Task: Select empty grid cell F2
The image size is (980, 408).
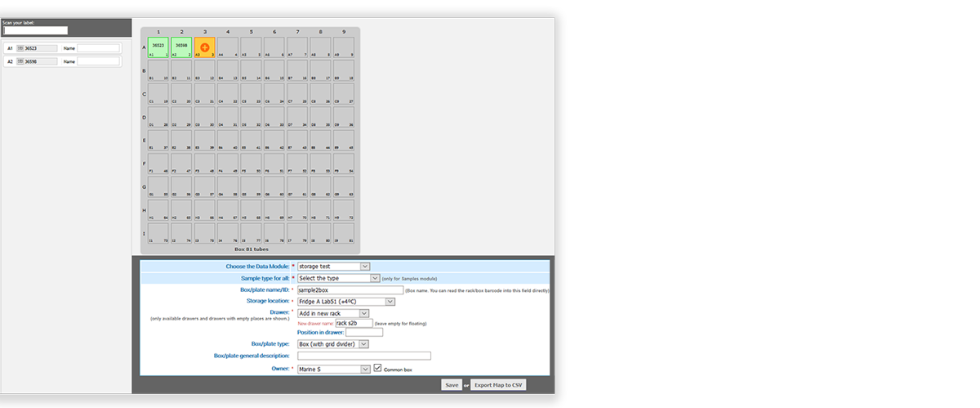Action: [x=181, y=164]
